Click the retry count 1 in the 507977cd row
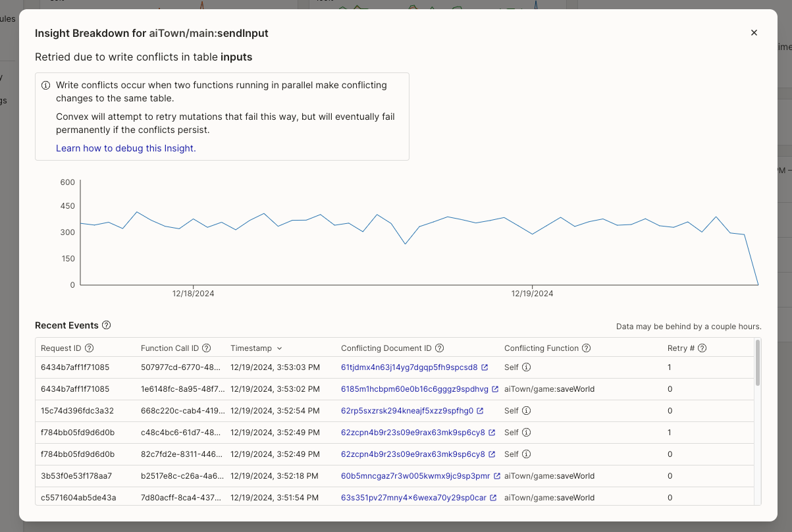 click(670, 367)
